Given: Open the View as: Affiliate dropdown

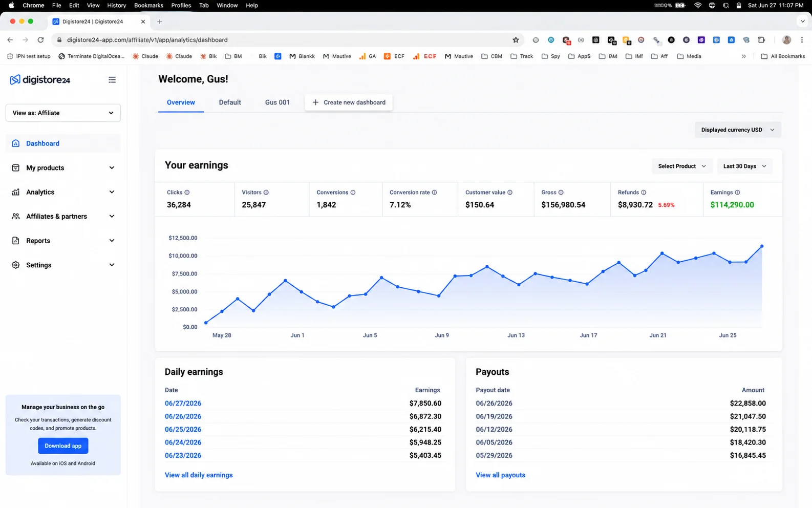Looking at the screenshot, I should click(63, 113).
